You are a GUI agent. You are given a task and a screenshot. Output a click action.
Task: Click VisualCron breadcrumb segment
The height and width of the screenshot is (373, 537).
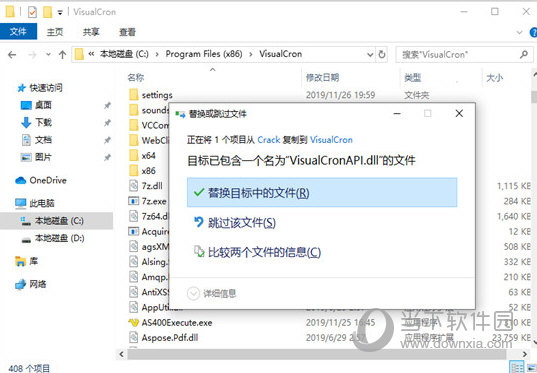[280, 54]
